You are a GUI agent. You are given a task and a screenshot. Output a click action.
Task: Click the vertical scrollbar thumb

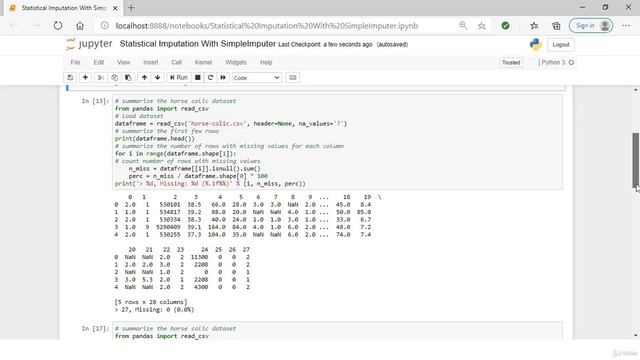click(636, 160)
